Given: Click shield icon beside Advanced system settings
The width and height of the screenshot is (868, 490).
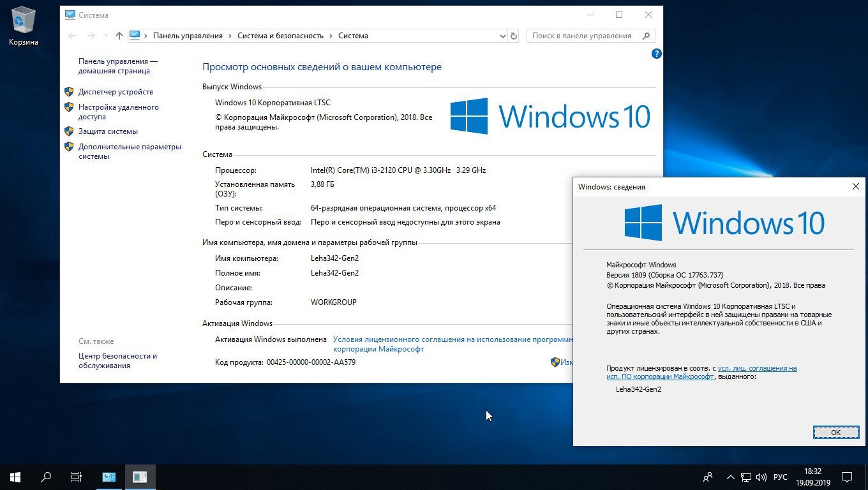Looking at the screenshot, I should coord(69,147).
